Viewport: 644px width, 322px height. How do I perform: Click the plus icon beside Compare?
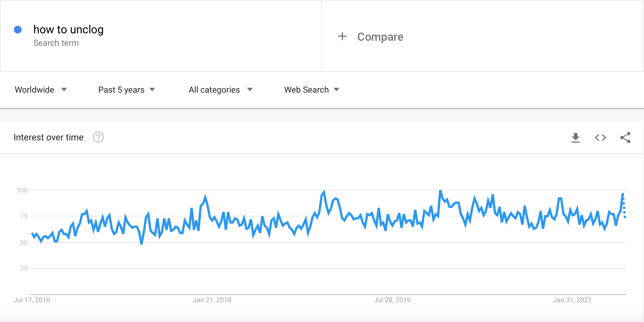(342, 36)
